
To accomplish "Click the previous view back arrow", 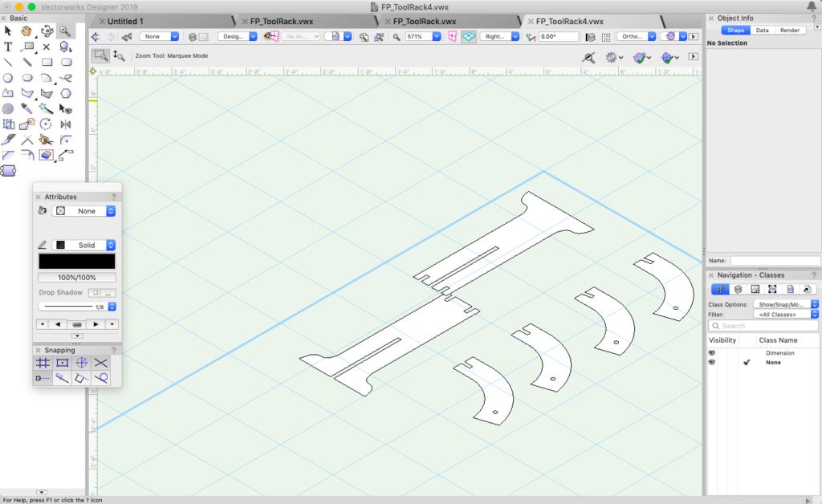I will coord(96,37).
